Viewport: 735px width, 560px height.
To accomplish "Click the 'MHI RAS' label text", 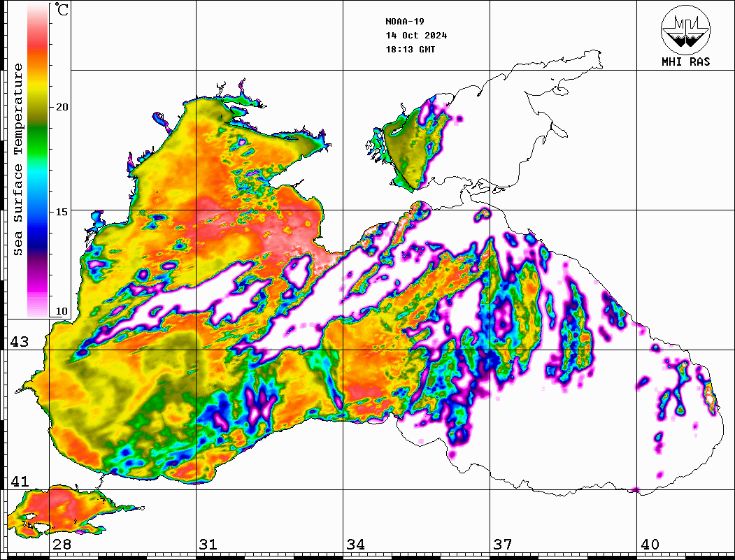I will point(685,62).
